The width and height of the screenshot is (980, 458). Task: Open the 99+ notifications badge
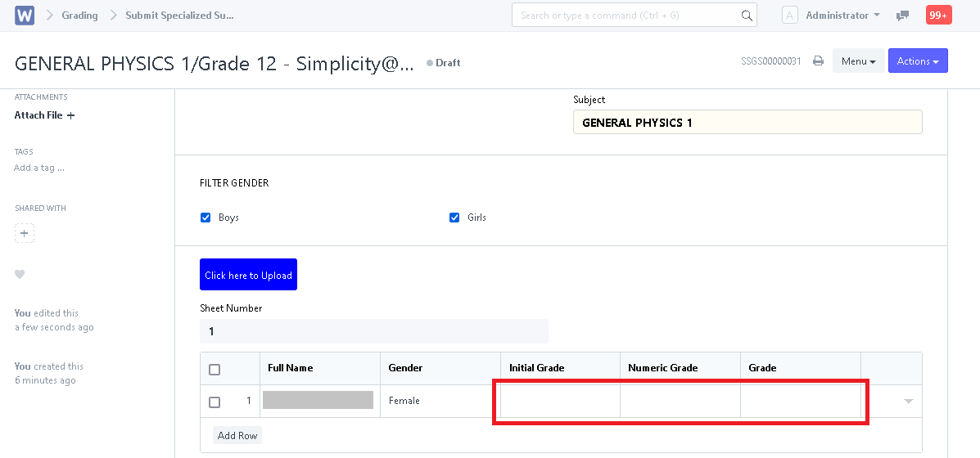[x=938, y=16]
